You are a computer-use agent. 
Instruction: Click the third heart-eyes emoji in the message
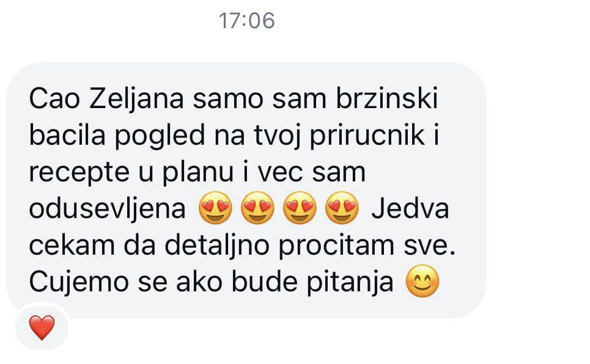tap(300, 208)
